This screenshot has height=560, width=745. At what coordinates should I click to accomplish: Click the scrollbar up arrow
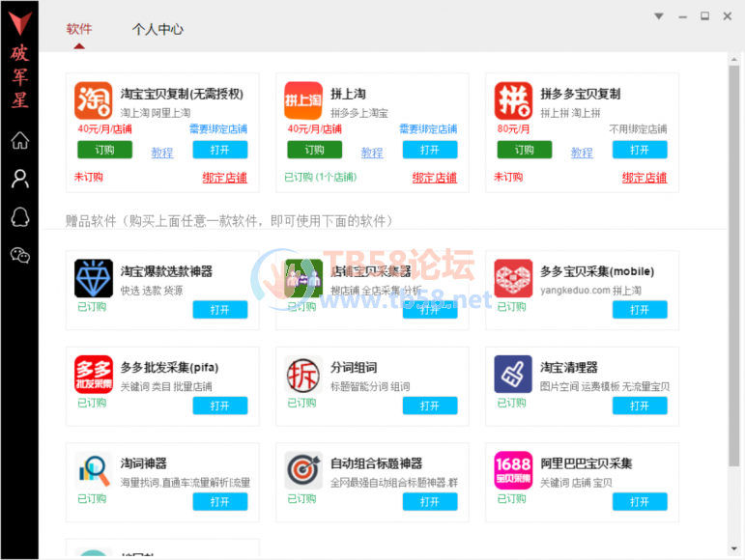(x=734, y=59)
